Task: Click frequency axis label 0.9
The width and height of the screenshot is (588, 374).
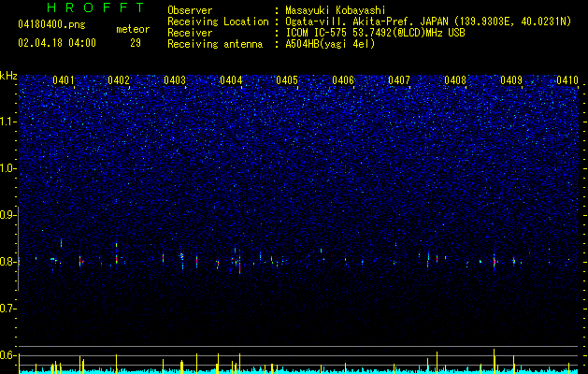Action: pos(8,215)
